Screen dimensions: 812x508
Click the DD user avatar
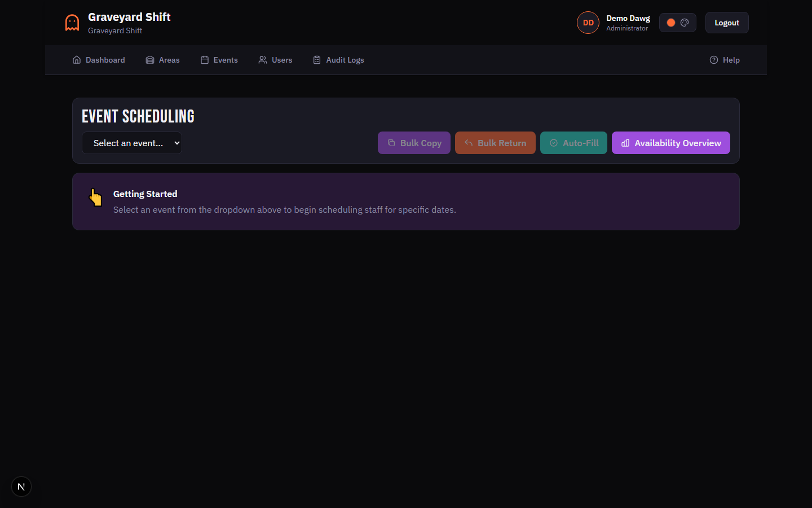(588, 22)
